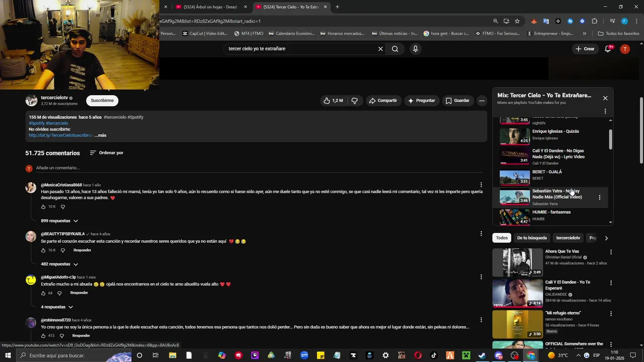Open the Windows Start menu
Screen dimensions: 644x362
pos(8,355)
